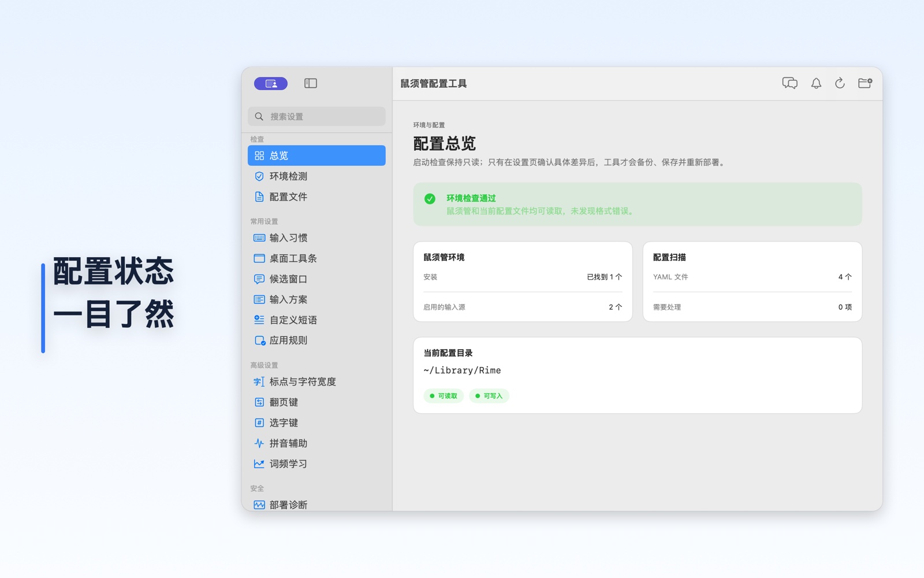Click the waveform icon beside 拼音辅助
924x578 pixels.
coord(259,443)
